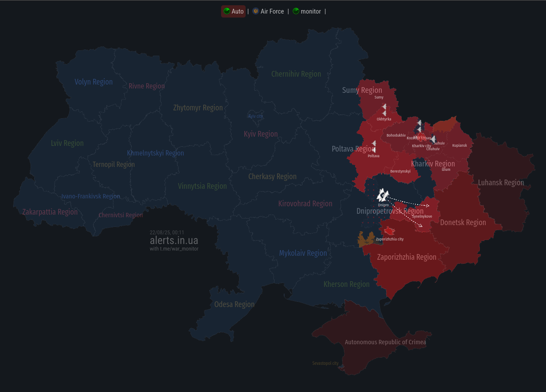The image size is (546, 392).
Task: Select the Autonomous Republic of Crimea label
Action: 385,342
